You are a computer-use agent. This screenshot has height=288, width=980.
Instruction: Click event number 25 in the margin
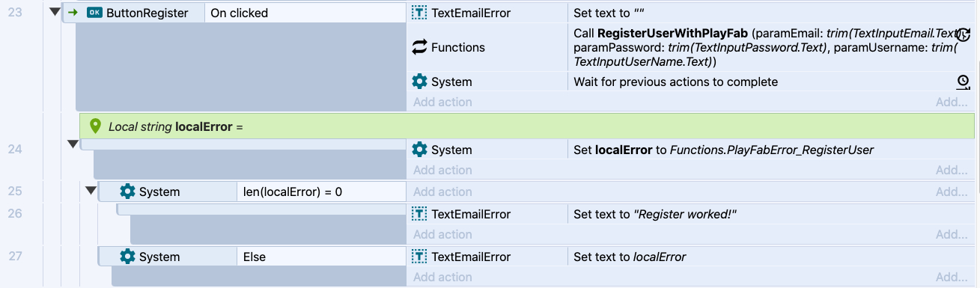15,191
